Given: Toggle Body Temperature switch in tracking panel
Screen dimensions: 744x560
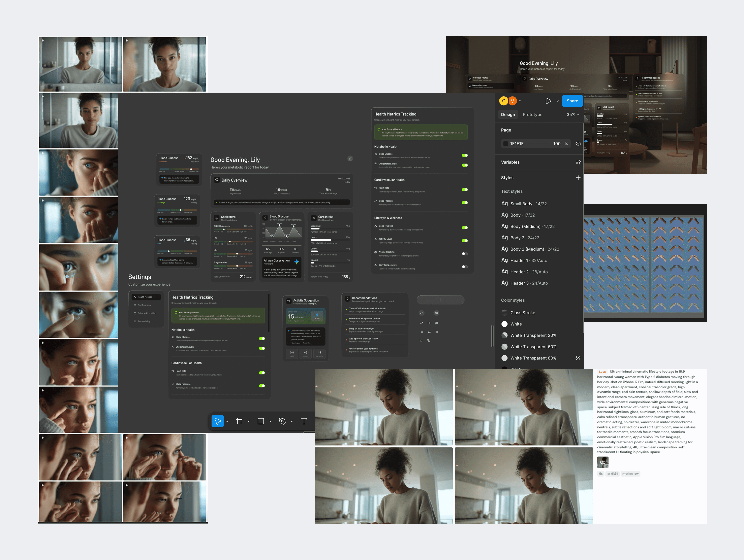Looking at the screenshot, I should (464, 267).
